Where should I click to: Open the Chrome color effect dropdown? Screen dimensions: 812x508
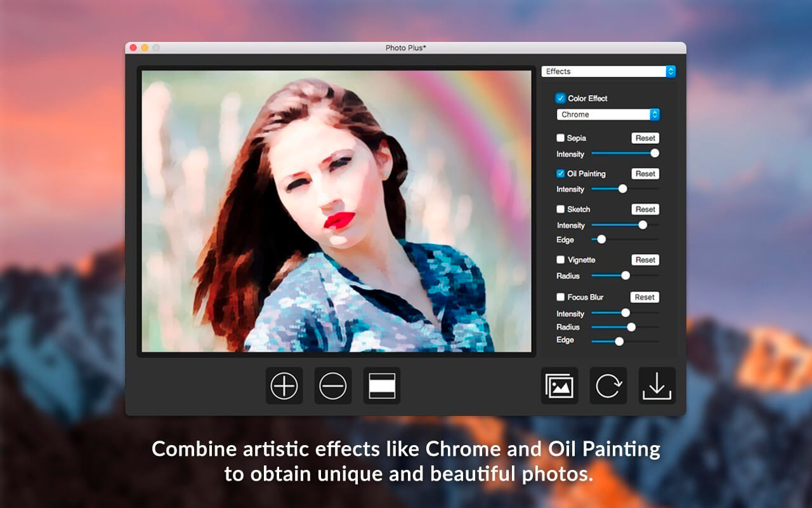pos(608,115)
